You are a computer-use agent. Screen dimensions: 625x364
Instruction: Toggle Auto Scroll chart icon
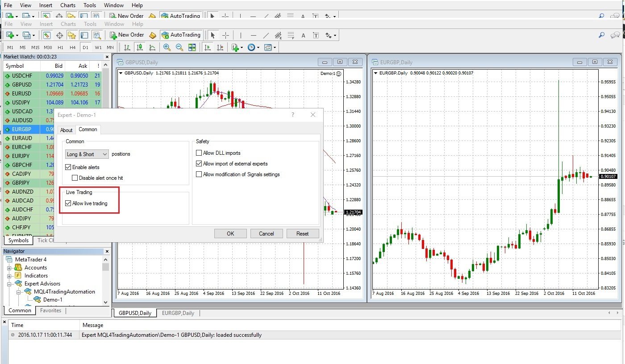208,47
